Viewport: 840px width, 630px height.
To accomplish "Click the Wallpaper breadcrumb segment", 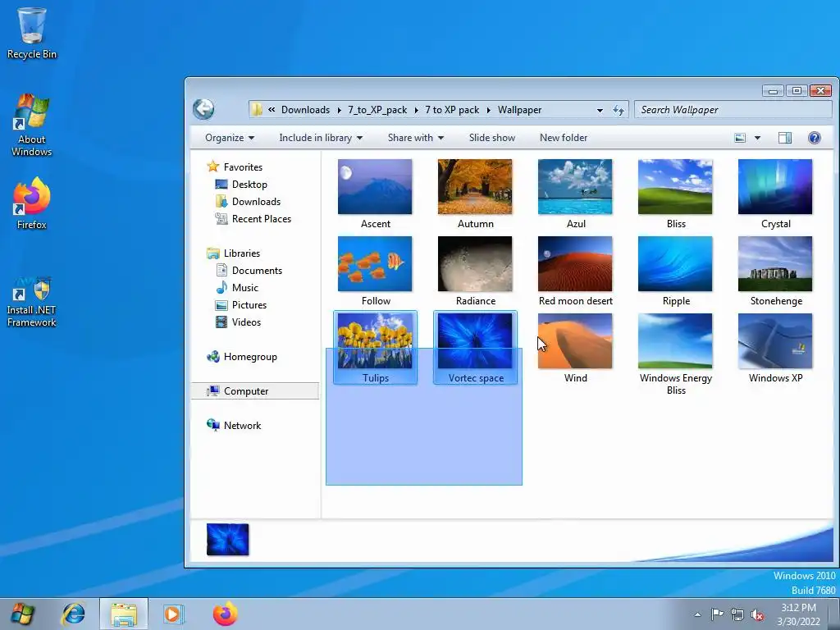I will coord(519,110).
